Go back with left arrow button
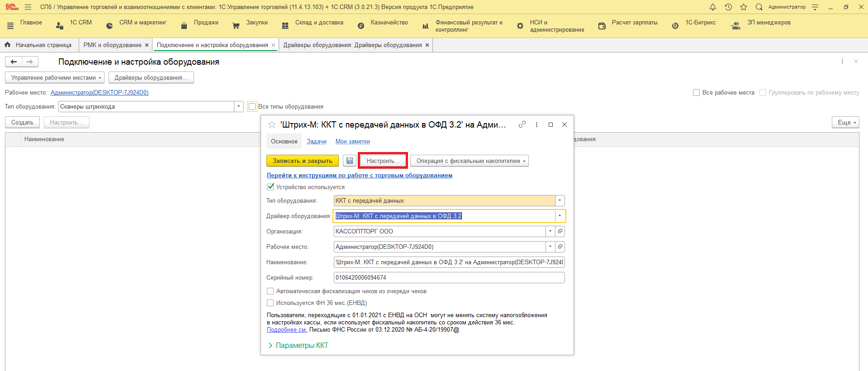The image size is (868, 371). [x=14, y=62]
